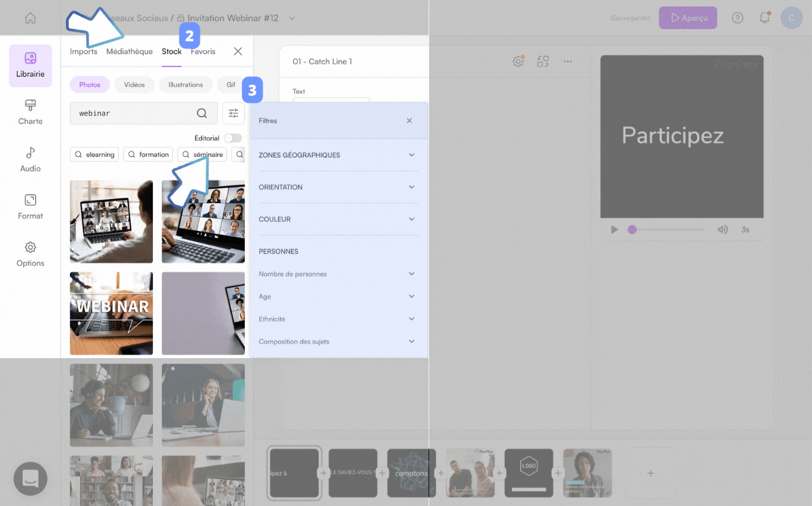Mute the preview volume icon
The image size is (812, 506).
point(723,229)
